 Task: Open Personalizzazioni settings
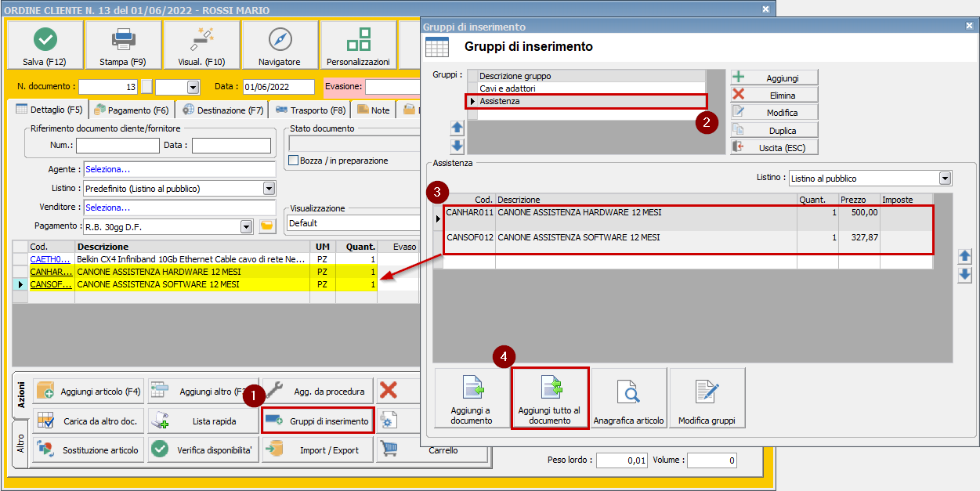[x=358, y=45]
